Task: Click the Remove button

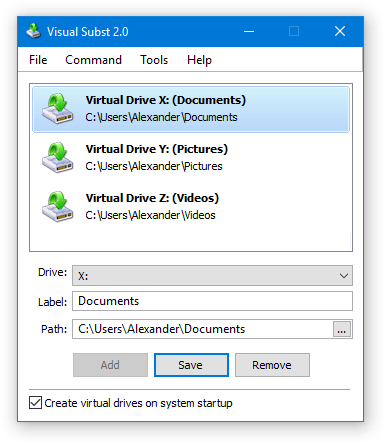Action: point(272,365)
